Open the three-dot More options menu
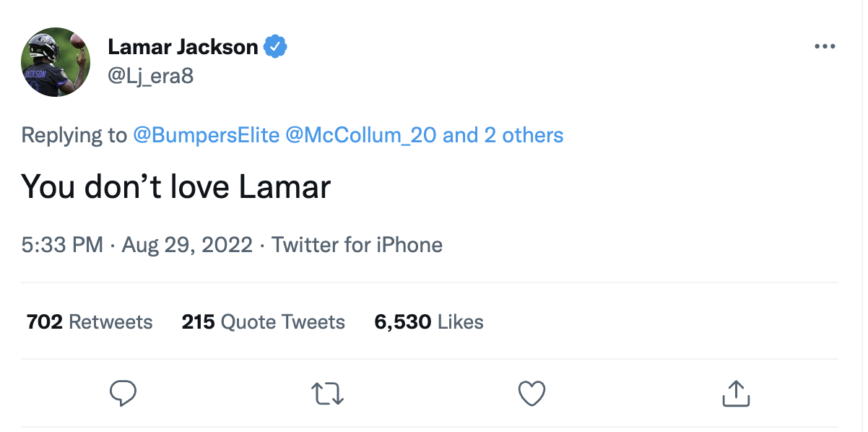Image resolution: width=868 pixels, height=432 pixels. point(824,47)
